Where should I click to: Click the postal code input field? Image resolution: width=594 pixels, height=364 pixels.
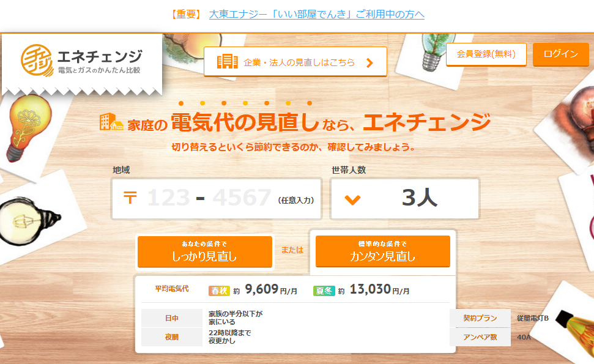pyautogui.click(x=217, y=198)
